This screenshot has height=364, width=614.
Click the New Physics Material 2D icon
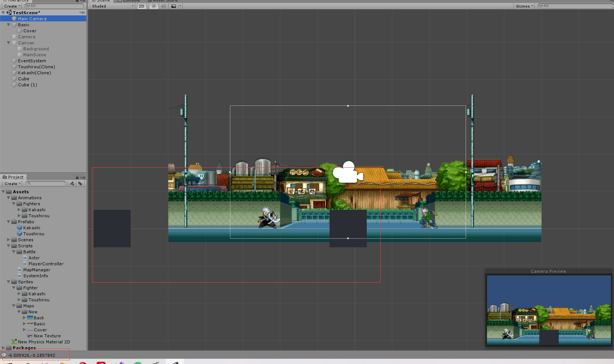(14, 342)
